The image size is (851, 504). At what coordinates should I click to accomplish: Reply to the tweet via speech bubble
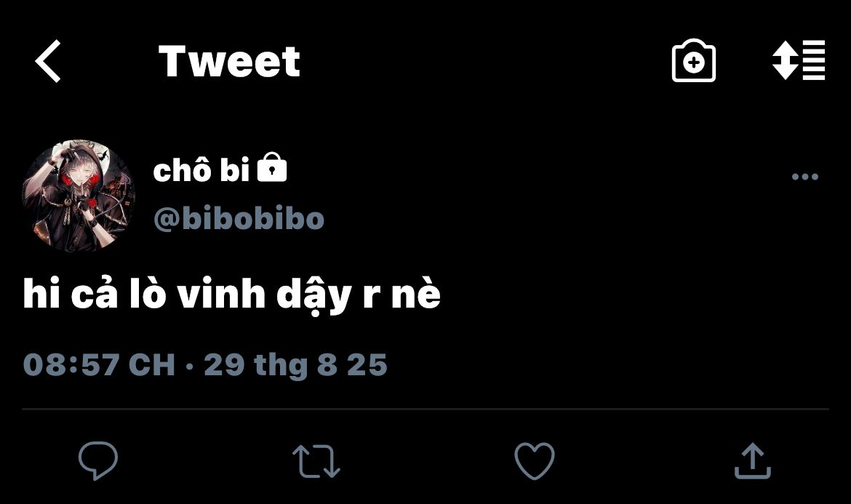[x=98, y=460]
